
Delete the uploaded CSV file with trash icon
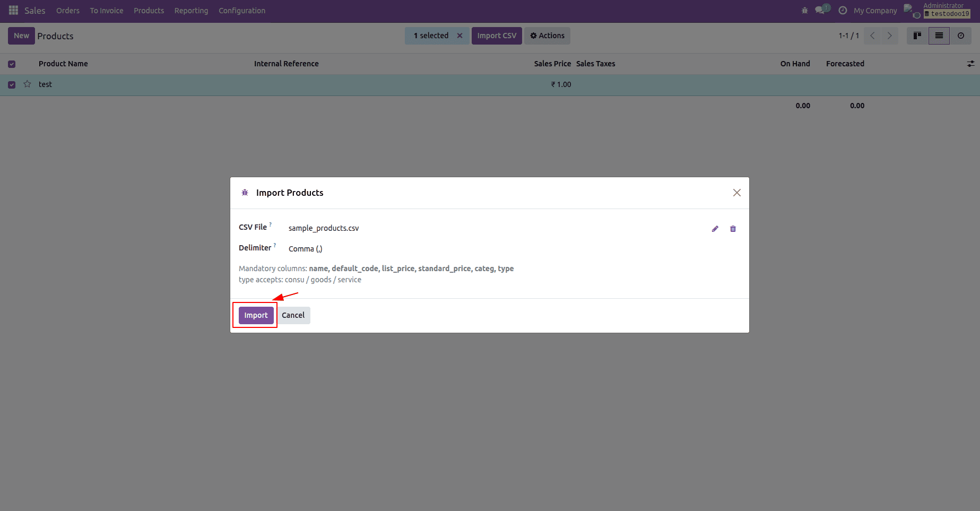click(x=733, y=229)
